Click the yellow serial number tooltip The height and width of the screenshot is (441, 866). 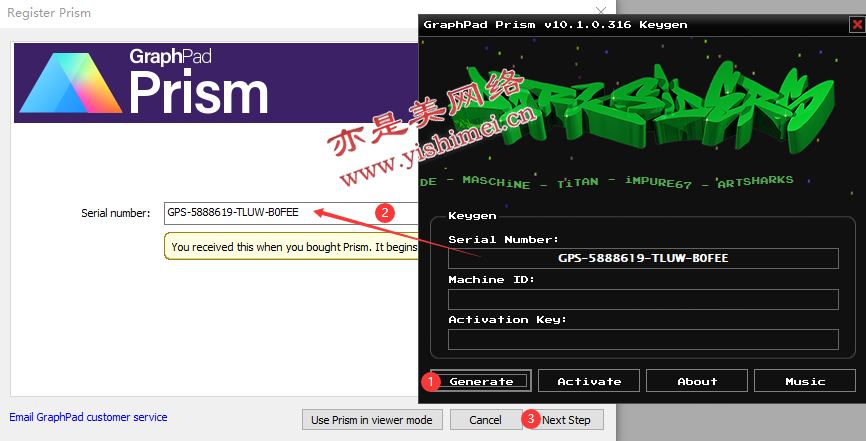[x=290, y=246]
